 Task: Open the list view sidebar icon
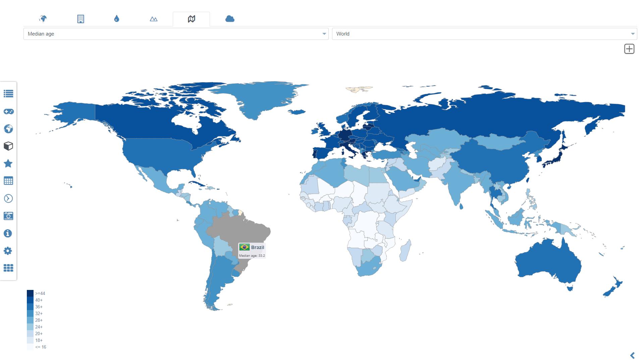(x=8, y=94)
